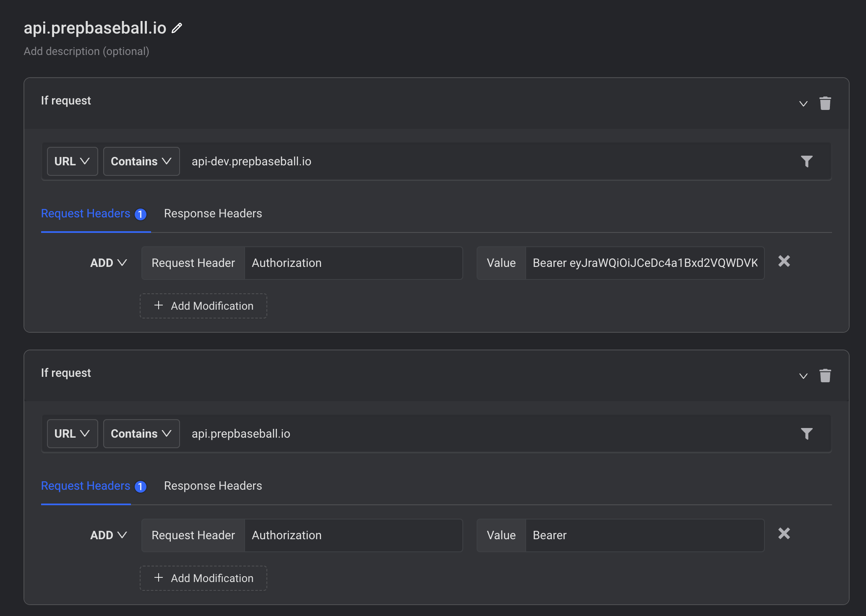This screenshot has width=866, height=616.
Task: Select the Request Headers tab in the second rule
Action: click(86, 486)
